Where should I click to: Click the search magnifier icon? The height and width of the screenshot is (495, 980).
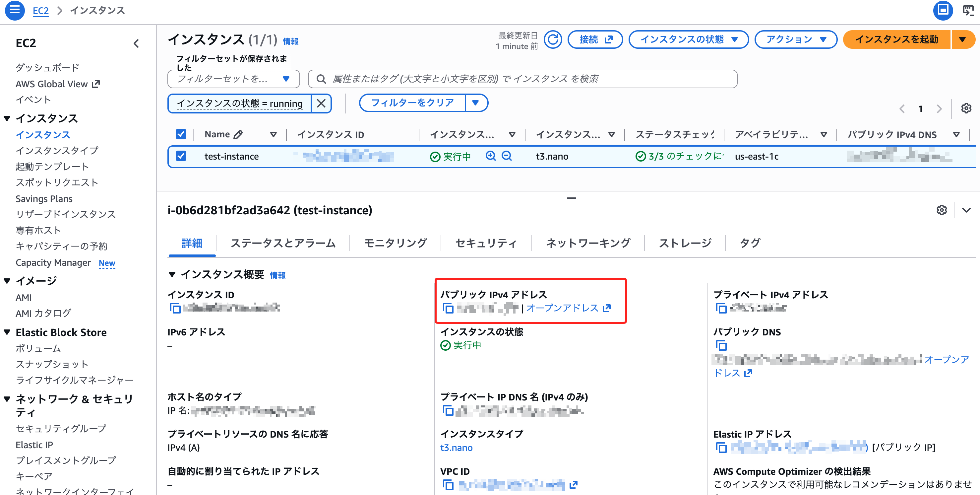tap(321, 79)
